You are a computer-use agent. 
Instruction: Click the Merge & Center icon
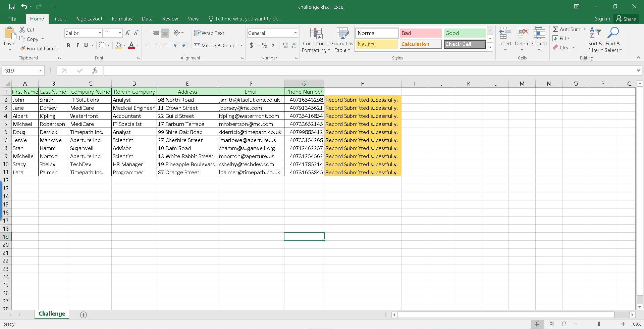[197, 45]
